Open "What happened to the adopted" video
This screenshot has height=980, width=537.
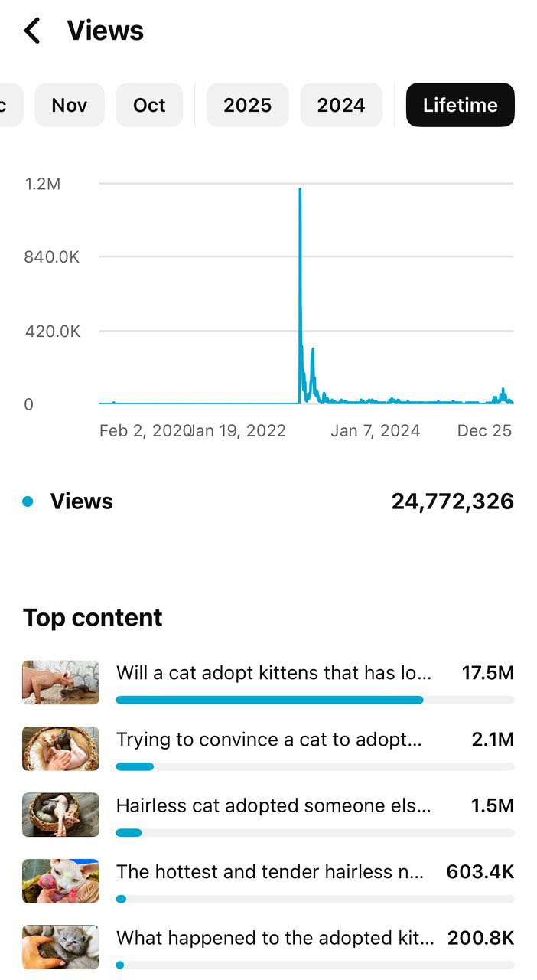(x=275, y=938)
